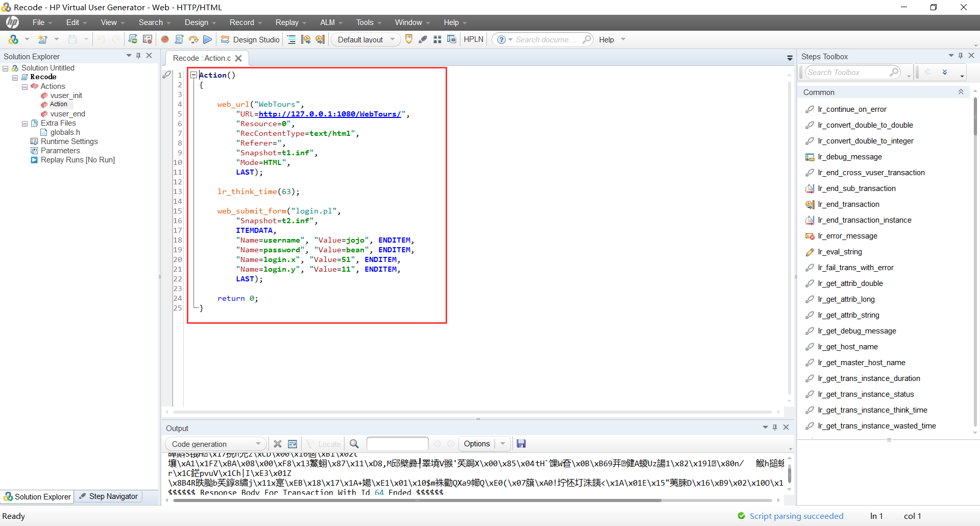
Task: Open globals.h file
Action: (x=65, y=132)
